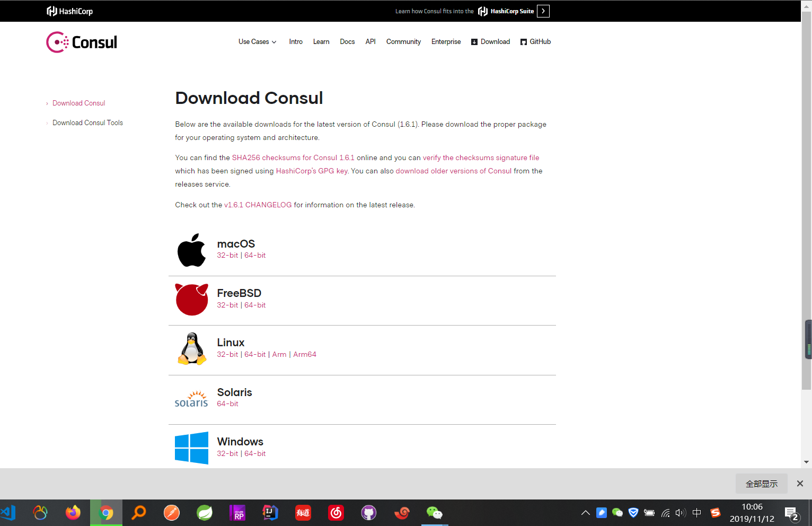
Task: Download Solaris 64-bit package
Action: 227,404
